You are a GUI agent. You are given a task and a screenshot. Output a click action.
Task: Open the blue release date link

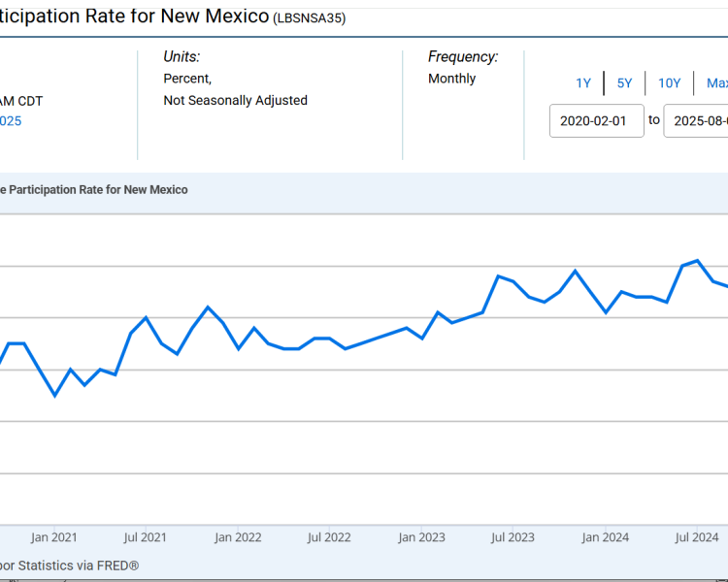click(x=11, y=121)
